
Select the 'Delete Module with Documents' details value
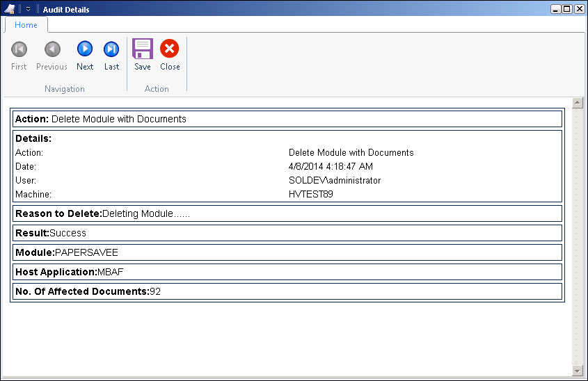click(x=351, y=152)
